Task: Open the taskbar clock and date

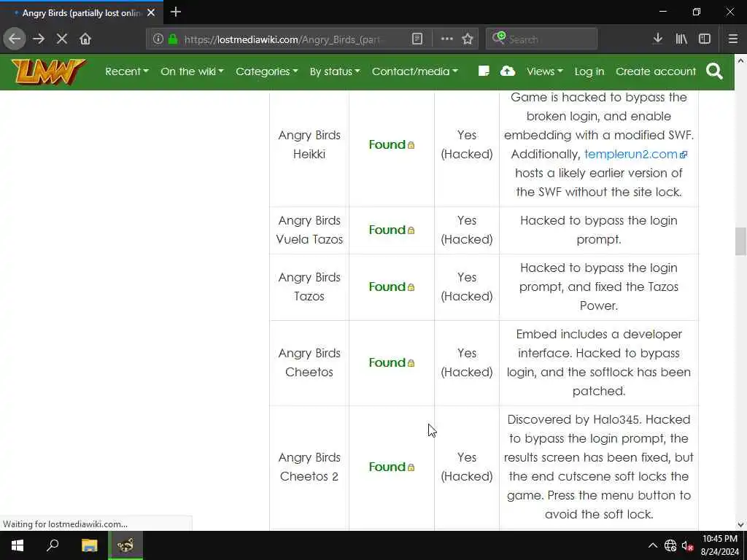Action: coord(720,545)
